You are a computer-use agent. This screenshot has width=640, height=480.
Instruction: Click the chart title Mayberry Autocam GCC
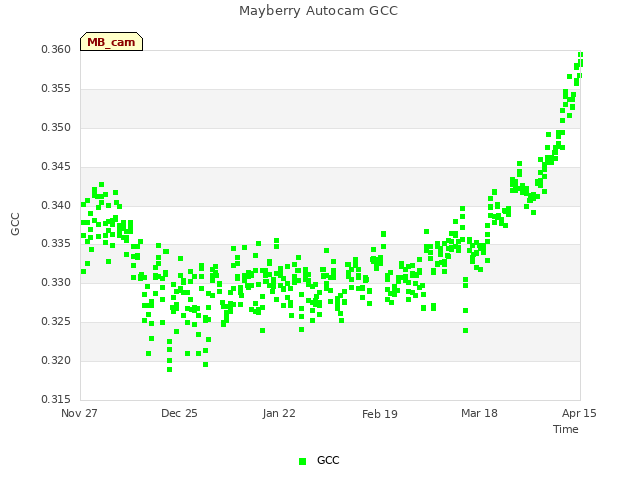(318, 11)
